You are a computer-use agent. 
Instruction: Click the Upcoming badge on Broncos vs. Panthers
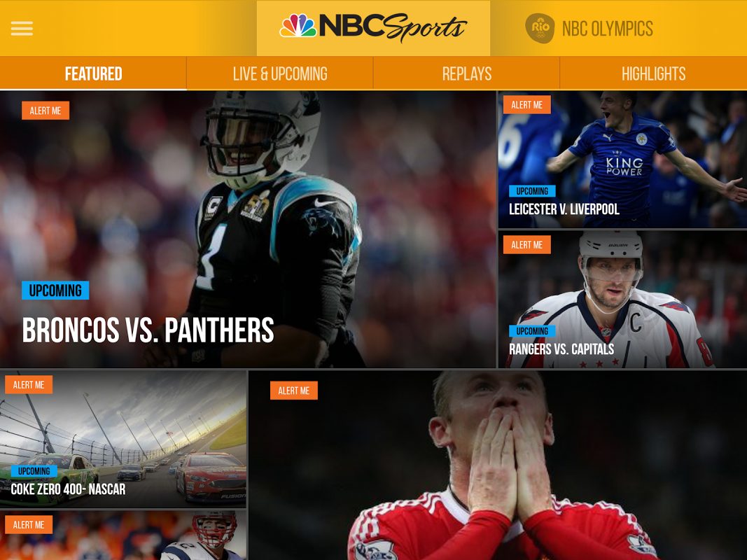click(x=55, y=290)
